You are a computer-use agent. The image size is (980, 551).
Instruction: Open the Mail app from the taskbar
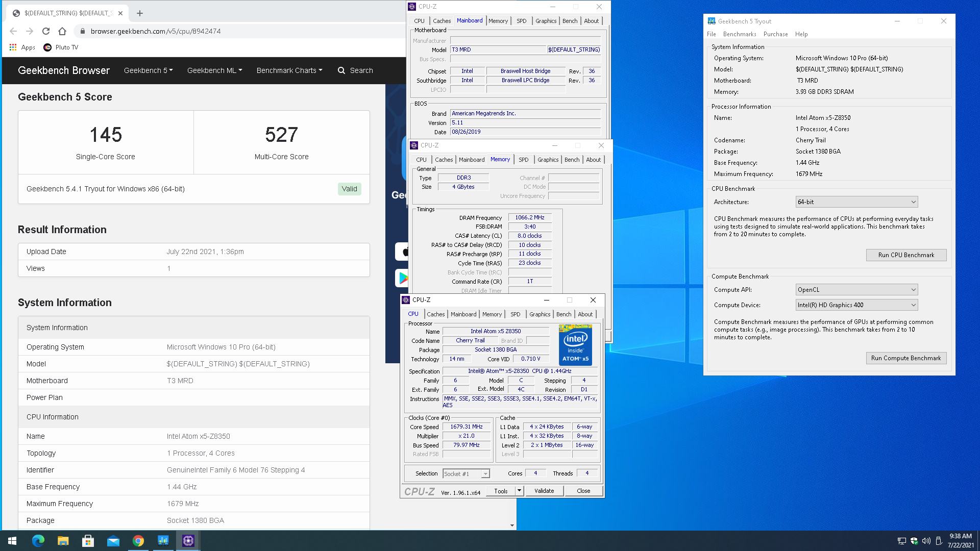113,541
